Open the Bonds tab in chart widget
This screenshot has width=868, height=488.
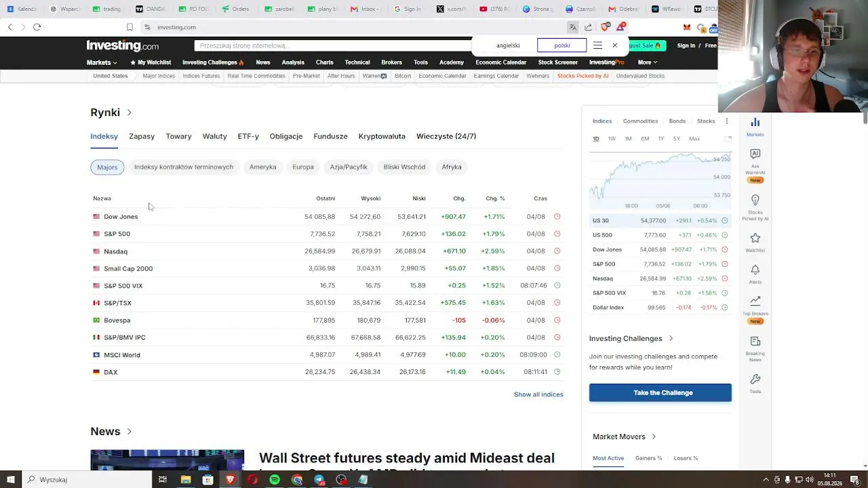(x=677, y=121)
